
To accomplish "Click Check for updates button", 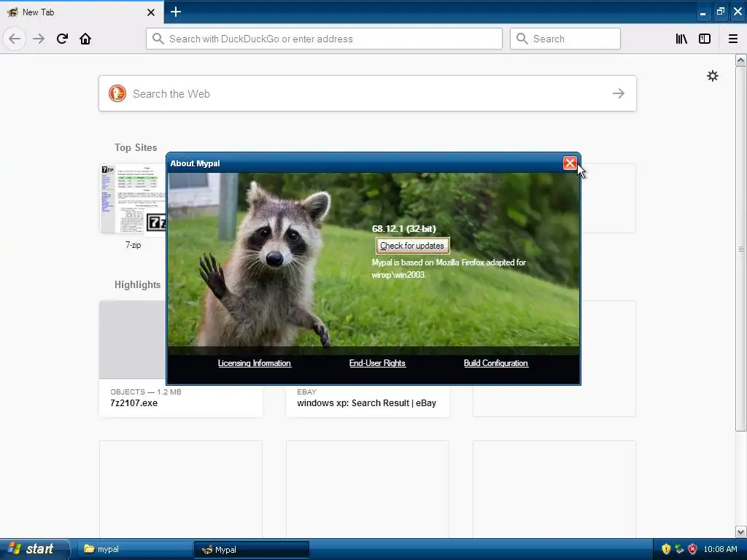I will pos(412,246).
